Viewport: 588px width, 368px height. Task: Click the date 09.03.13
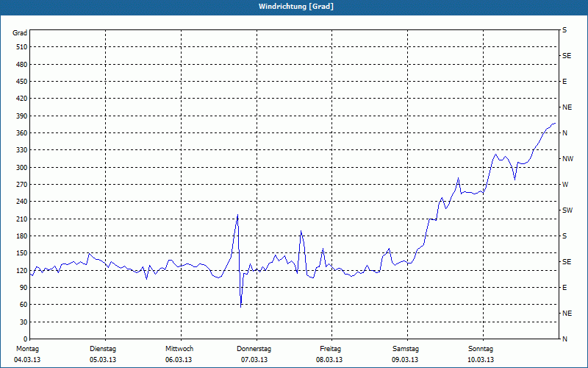click(x=405, y=360)
